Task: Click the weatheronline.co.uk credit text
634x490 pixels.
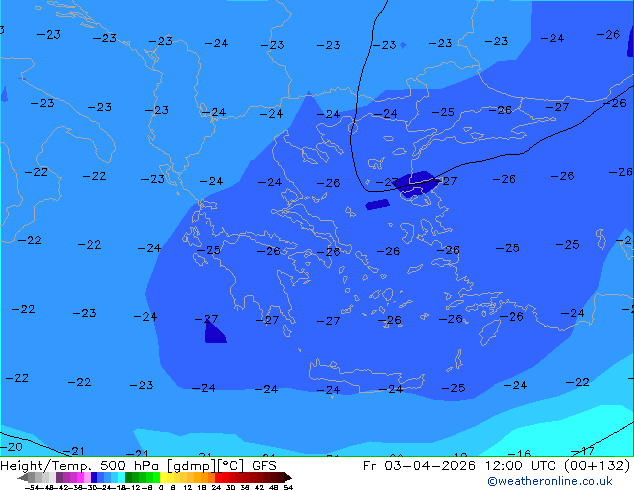Action: [x=550, y=481]
